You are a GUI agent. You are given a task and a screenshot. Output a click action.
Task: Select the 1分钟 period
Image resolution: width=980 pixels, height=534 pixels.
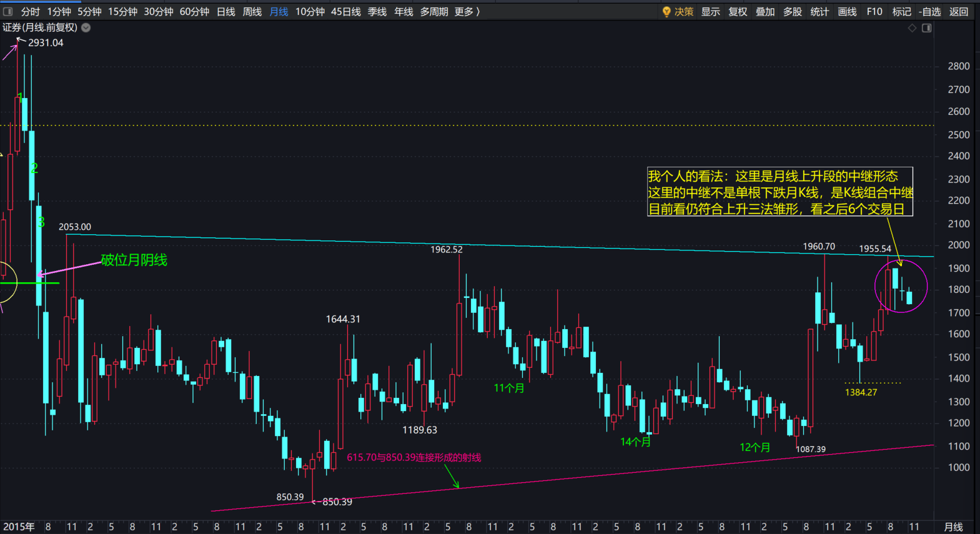pyautogui.click(x=59, y=11)
